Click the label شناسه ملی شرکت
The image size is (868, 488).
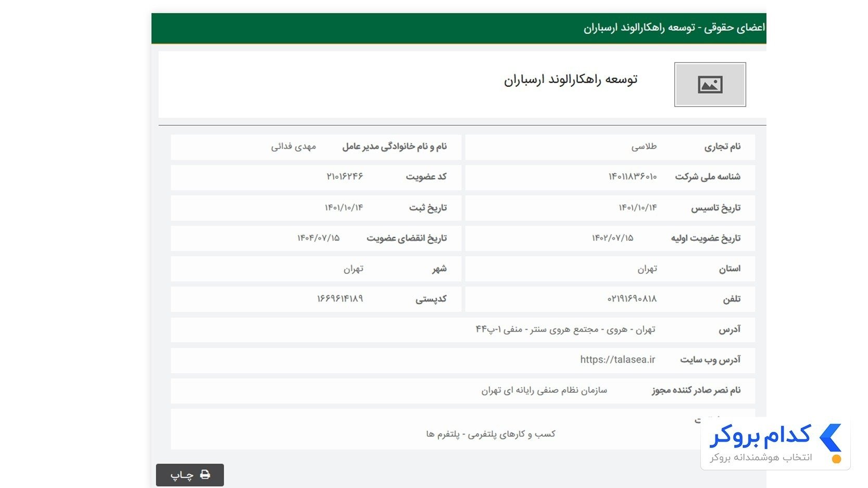tap(708, 177)
